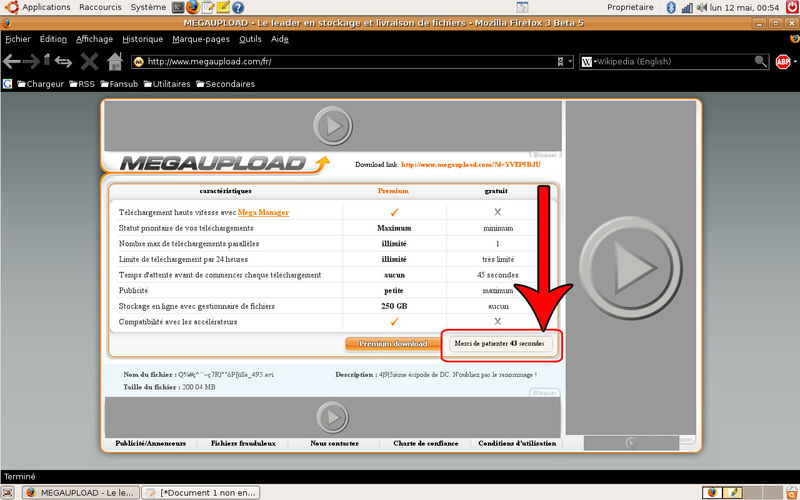Open the RSS bookmarks folder
The width and height of the screenshot is (800, 500).
pyautogui.click(x=82, y=84)
